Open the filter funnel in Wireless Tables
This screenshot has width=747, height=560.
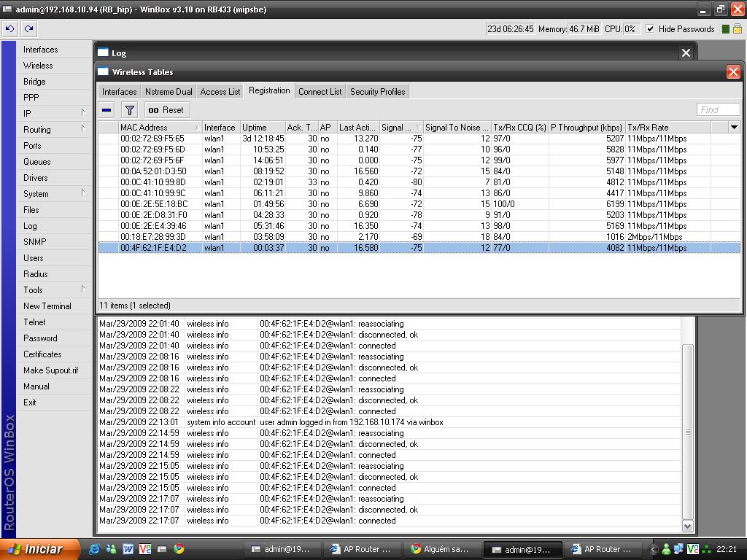point(129,110)
